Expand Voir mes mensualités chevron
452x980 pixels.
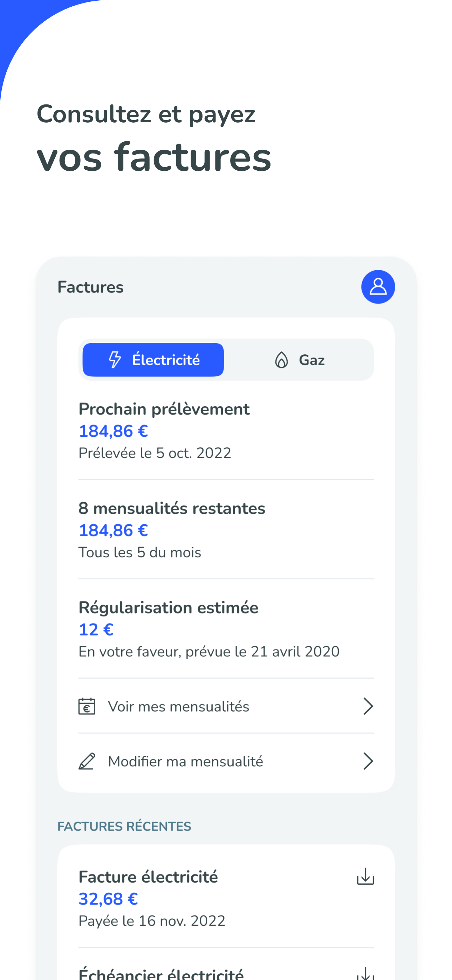click(368, 707)
